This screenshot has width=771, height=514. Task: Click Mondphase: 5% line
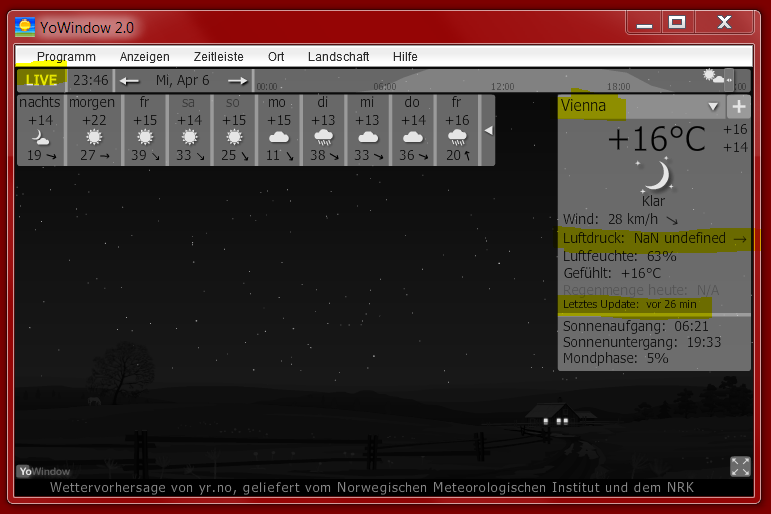pyautogui.click(x=615, y=358)
